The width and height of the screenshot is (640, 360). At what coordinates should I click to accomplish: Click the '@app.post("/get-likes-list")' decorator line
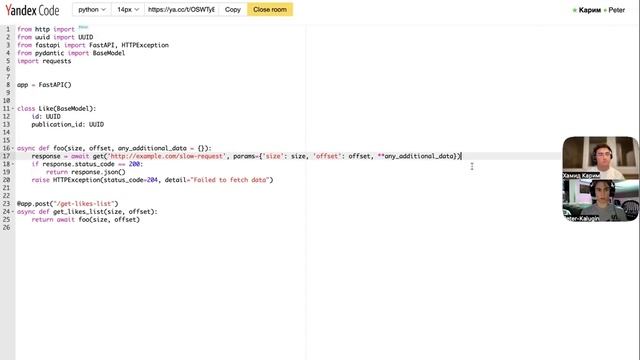tap(68, 204)
